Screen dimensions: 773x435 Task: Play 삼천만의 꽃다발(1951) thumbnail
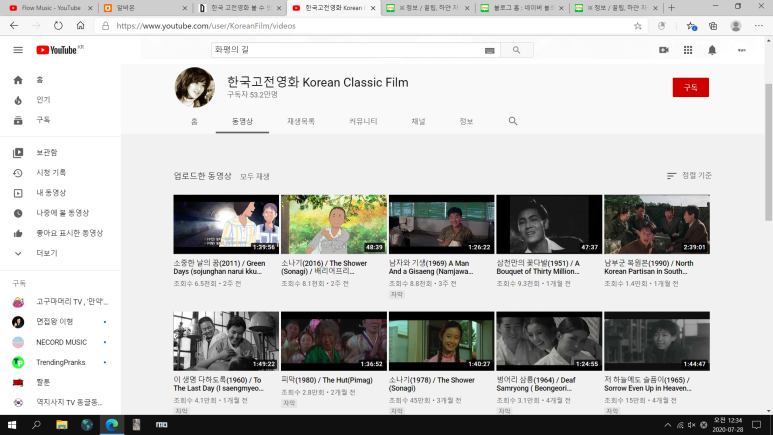point(549,224)
